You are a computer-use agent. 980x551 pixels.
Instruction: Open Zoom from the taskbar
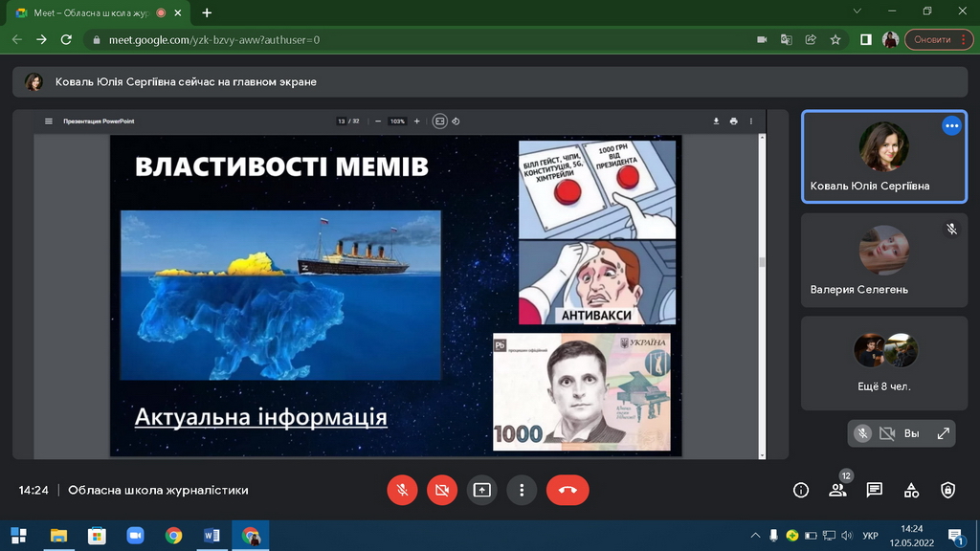[x=135, y=536]
